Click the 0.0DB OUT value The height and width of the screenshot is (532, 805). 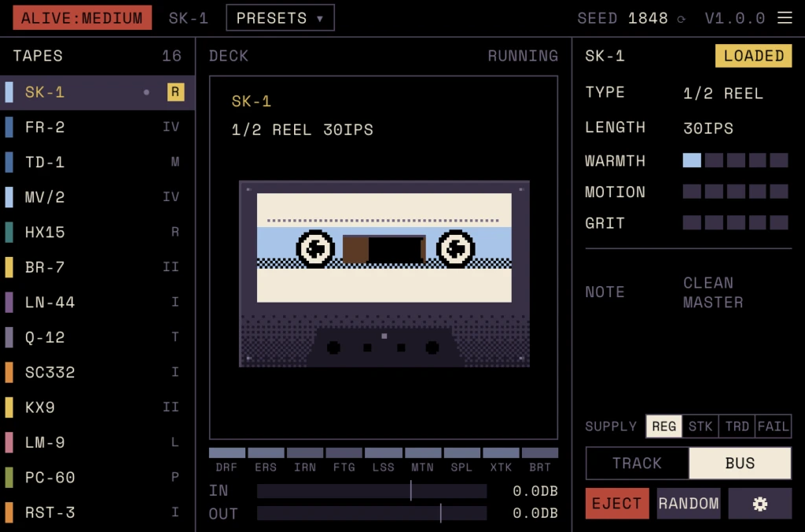tap(535, 513)
